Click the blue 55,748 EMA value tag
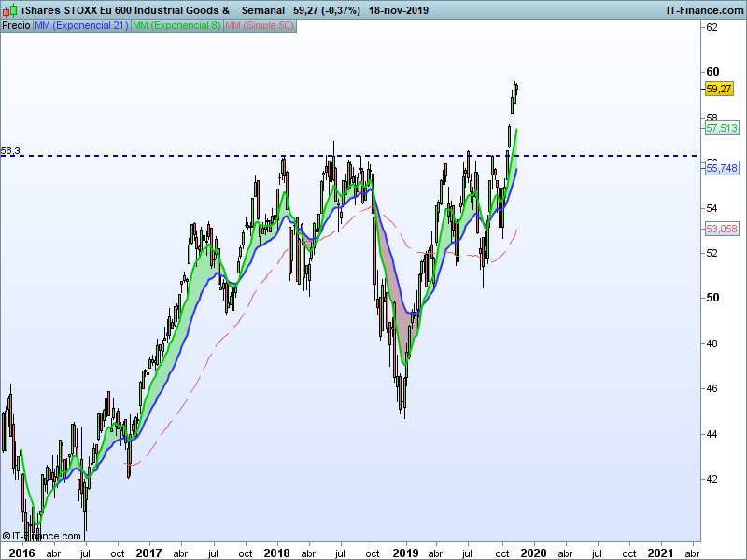The image size is (747, 560). click(722, 168)
